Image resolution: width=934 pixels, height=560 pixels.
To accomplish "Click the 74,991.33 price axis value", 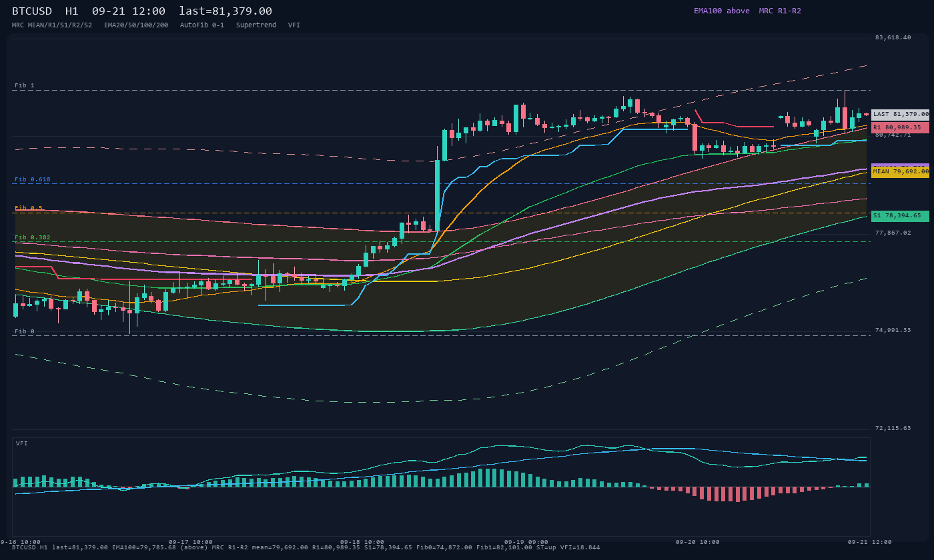I will click(893, 330).
